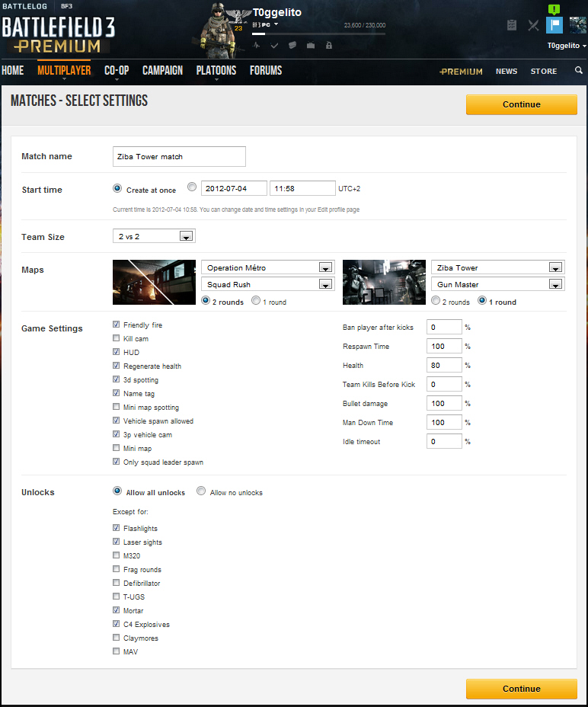Open the Gun Master mode dropdown
This screenshot has width=588, height=707.
pos(498,284)
